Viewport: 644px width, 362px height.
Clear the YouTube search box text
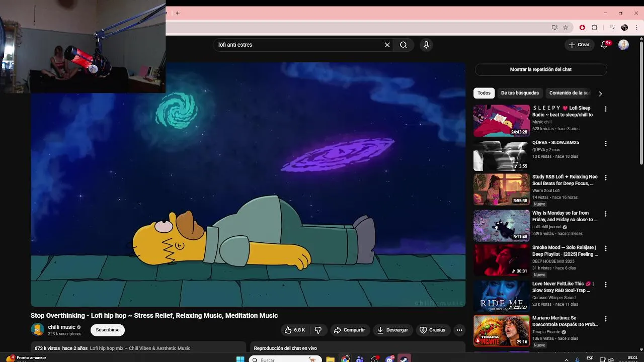click(387, 45)
